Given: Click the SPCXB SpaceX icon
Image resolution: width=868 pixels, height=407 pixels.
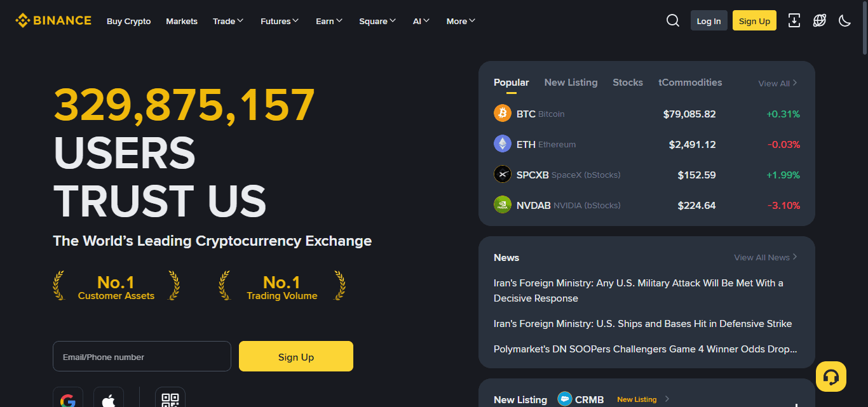Looking at the screenshot, I should click(x=503, y=175).
